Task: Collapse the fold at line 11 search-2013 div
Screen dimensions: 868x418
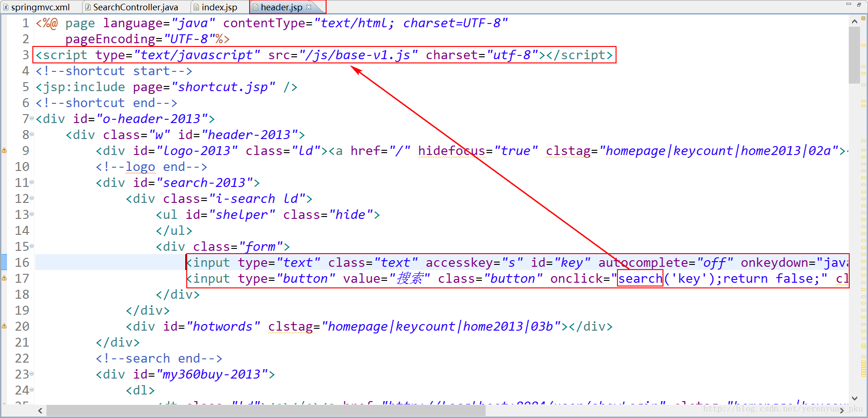Action: tap(31, 182)
